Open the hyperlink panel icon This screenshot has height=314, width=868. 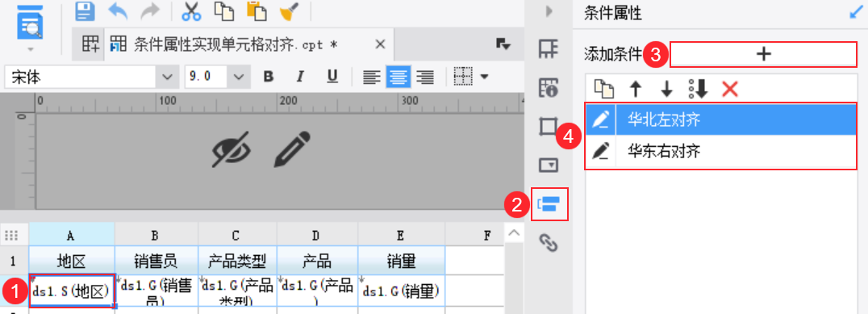[548, 242]
